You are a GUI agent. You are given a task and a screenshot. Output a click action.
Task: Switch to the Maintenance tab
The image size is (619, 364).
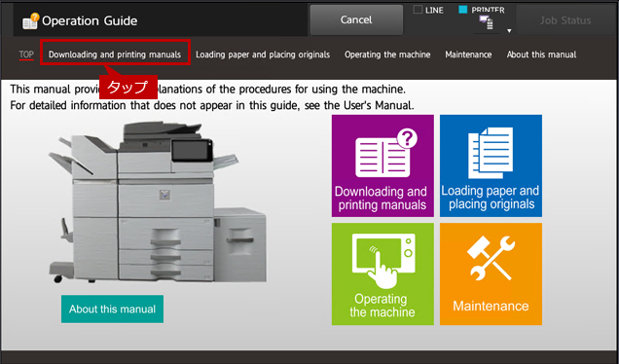(x=468, y=55)
